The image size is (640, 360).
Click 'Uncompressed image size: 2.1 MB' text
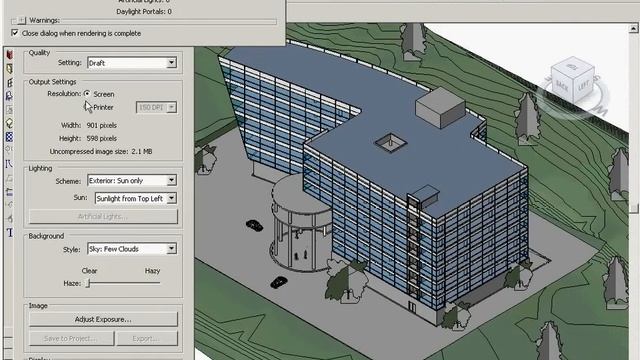(x=101, y=151)
